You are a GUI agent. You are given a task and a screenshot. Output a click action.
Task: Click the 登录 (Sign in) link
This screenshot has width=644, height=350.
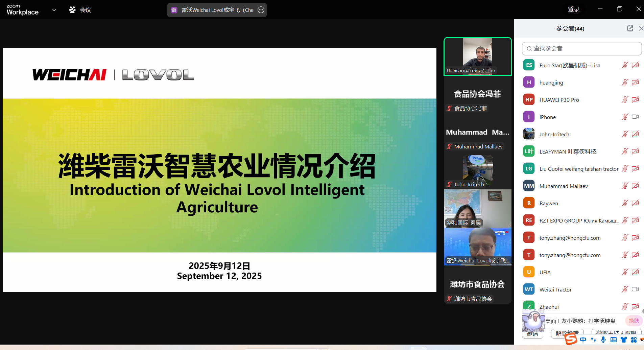click(573, 9)
